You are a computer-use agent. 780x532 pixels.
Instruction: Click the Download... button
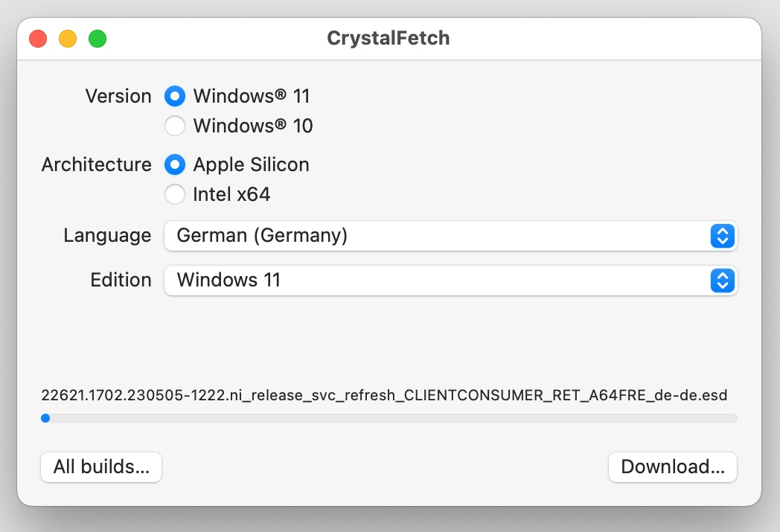[673, 467]
